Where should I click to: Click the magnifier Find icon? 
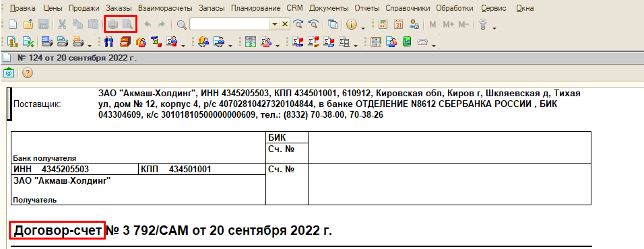[181, 25]
